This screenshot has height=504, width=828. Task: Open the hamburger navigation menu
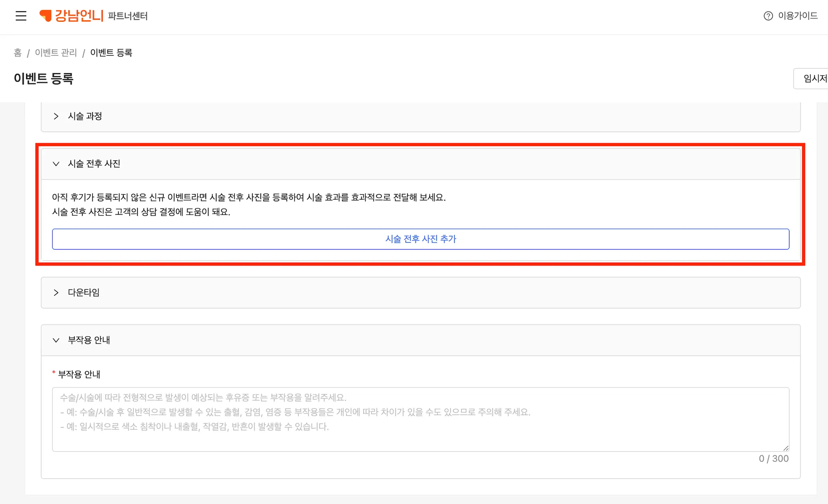pyautogui.click(x=21, y=16)
